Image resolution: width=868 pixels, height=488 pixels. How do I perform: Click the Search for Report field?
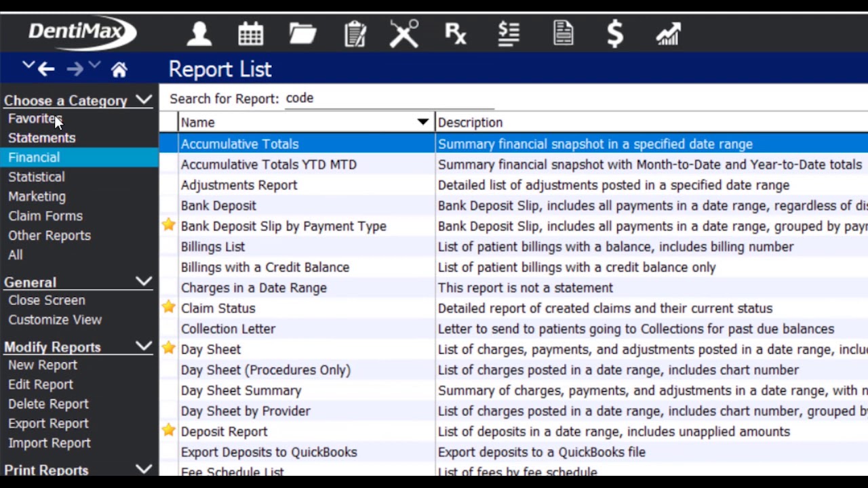(x=389, y=99)
